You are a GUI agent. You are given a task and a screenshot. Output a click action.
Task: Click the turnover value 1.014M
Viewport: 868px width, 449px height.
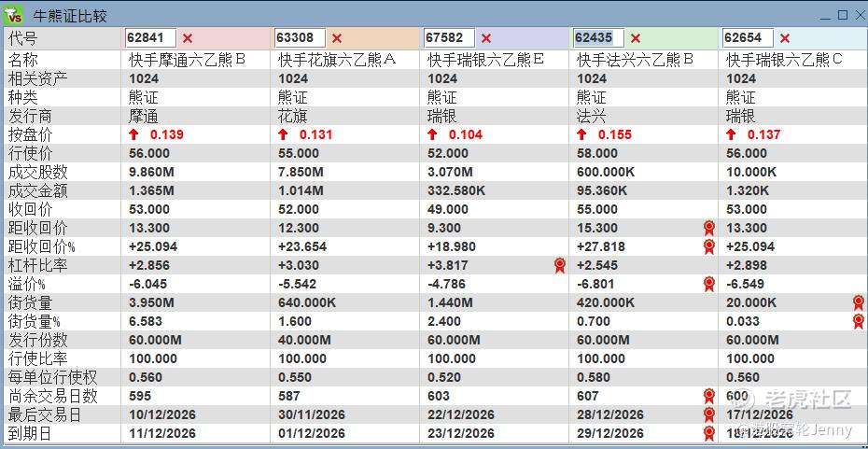(x=301, y=191)
